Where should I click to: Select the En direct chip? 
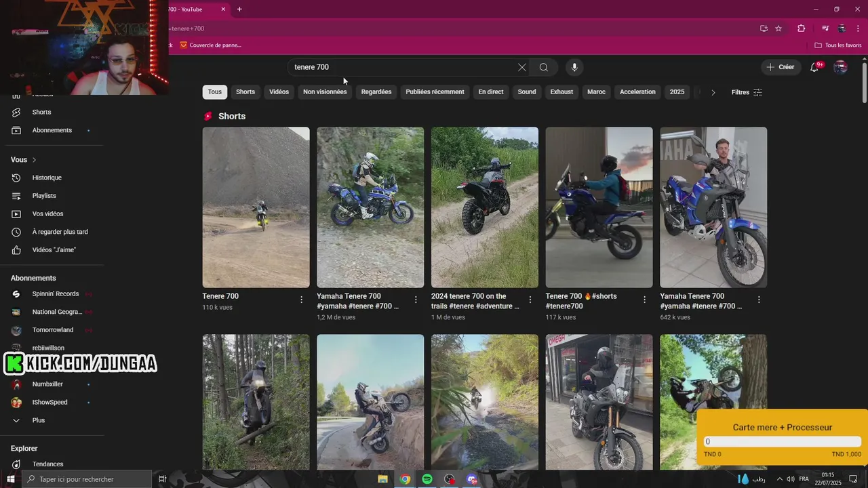(491, 92)
